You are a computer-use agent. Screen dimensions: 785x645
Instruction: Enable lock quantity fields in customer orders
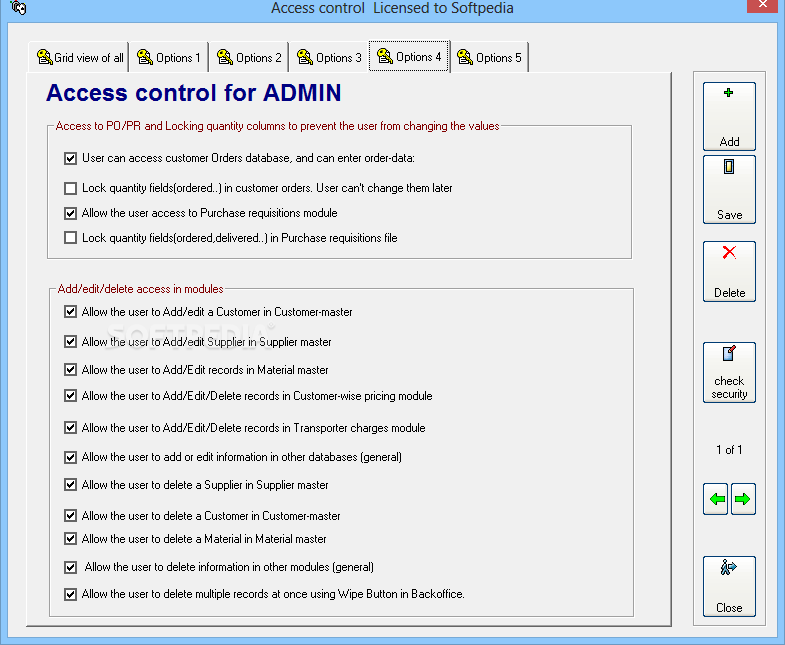(x=71, y=188)
